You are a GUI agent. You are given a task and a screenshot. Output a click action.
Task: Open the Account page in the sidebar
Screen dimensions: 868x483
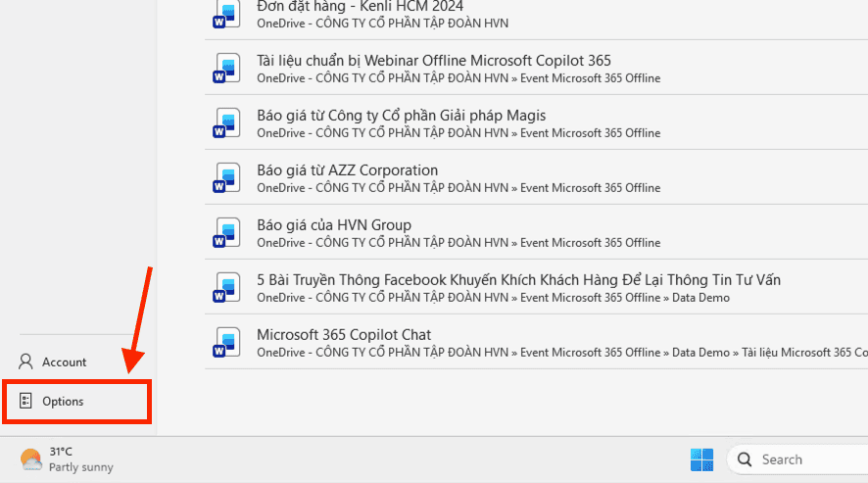point(64,362)
